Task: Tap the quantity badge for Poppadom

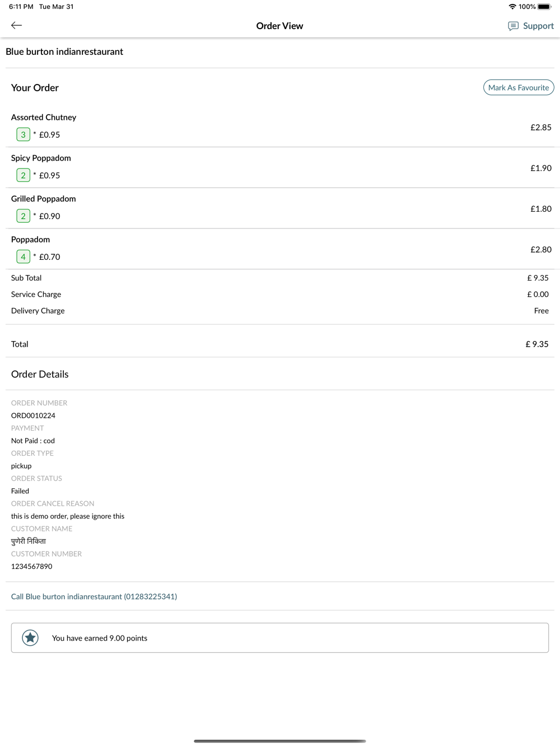Action: pyautogui.click(x=23, y=257)
